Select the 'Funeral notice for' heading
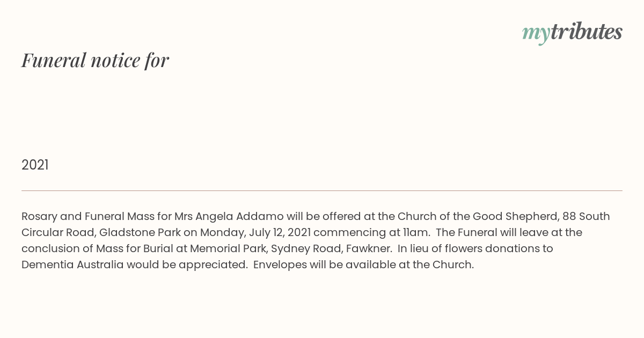Screen dimensions: 644x338 coord(95,60)
